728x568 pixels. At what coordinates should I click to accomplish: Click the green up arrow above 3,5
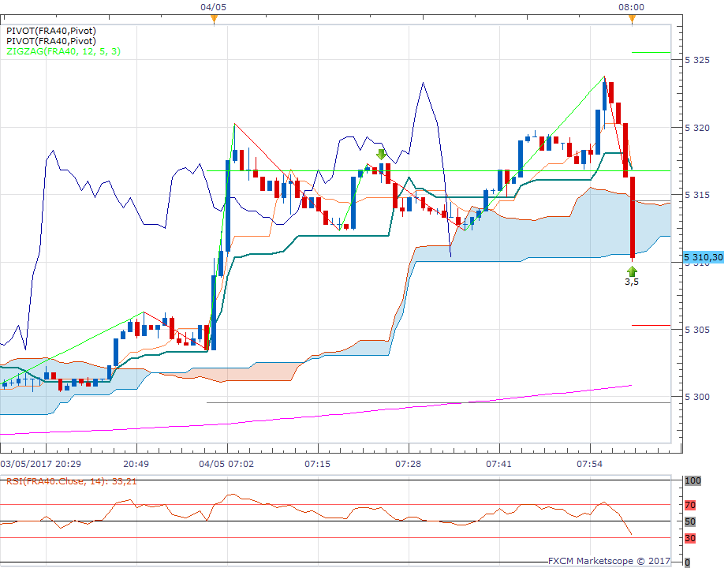click(632, 271)
